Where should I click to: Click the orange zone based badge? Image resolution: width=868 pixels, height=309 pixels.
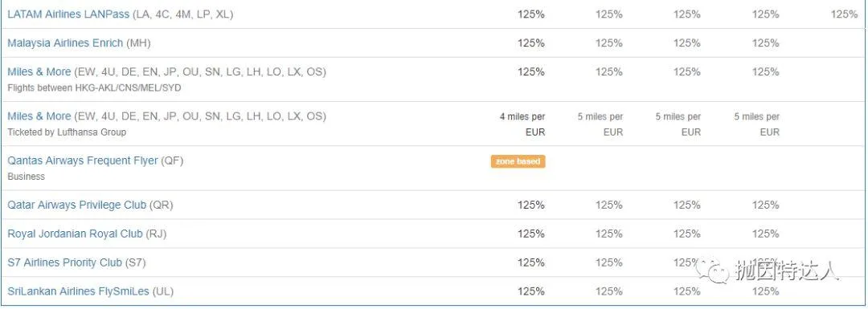pos(518,161)
